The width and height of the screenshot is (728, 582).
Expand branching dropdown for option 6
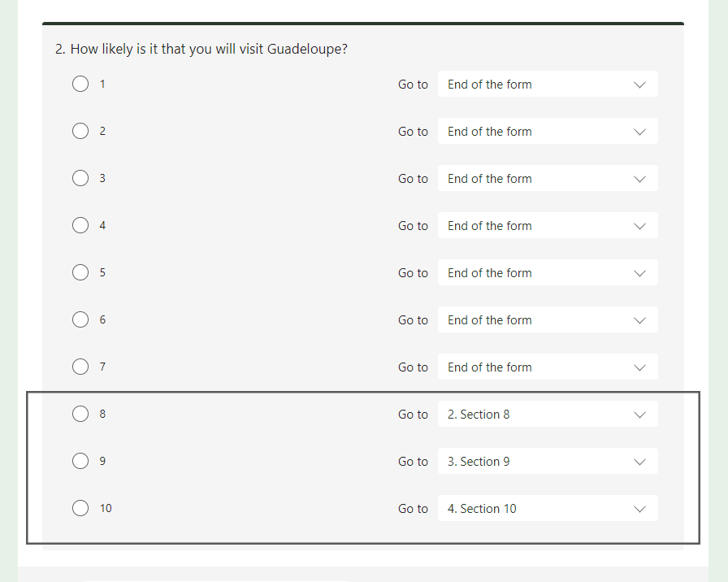[x=547, y=319]
